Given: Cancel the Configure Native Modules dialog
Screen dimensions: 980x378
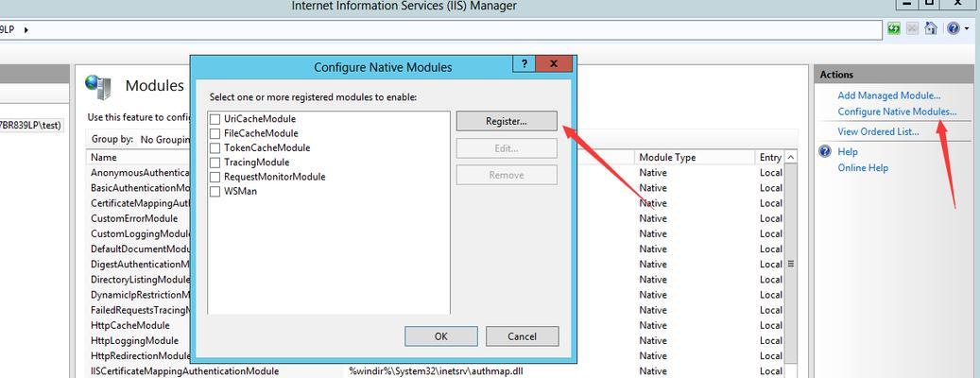Looking at the screenshot, I should click(x=522, y=336).
